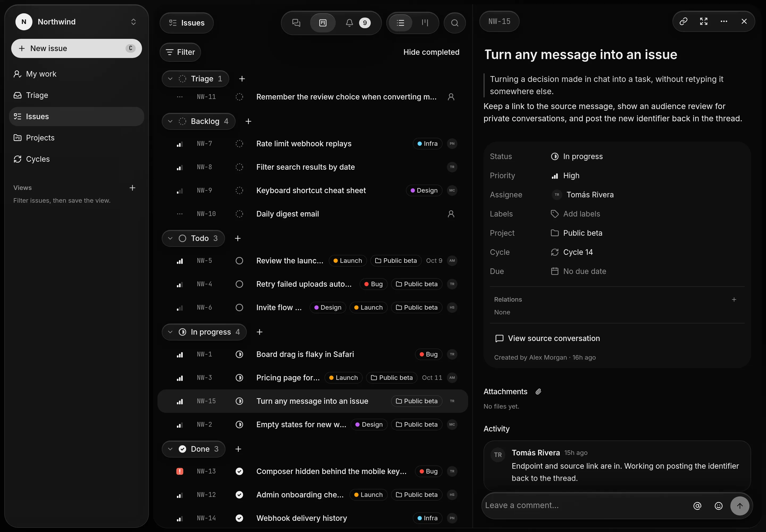Assign NW-10 using unassigned person icon
The width and height of the screenshot is (766, 532).
pos(451,214)
